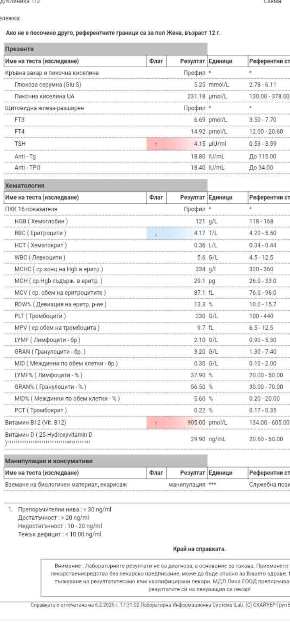Click the Манипулации и консумативи section header
Screen dimensions: 290x644
tap(49, 461)
